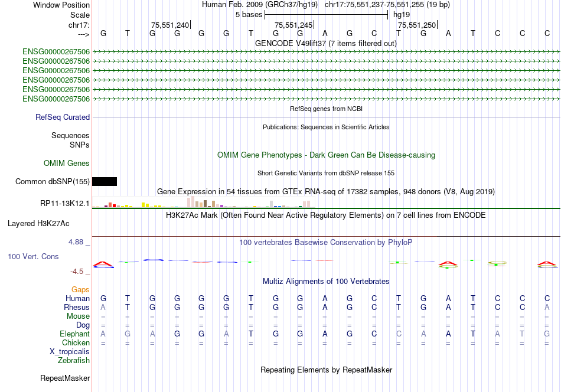Open Publications: Sequences in Scientific Articles title
561x392 pixels.
click(326, 127)
